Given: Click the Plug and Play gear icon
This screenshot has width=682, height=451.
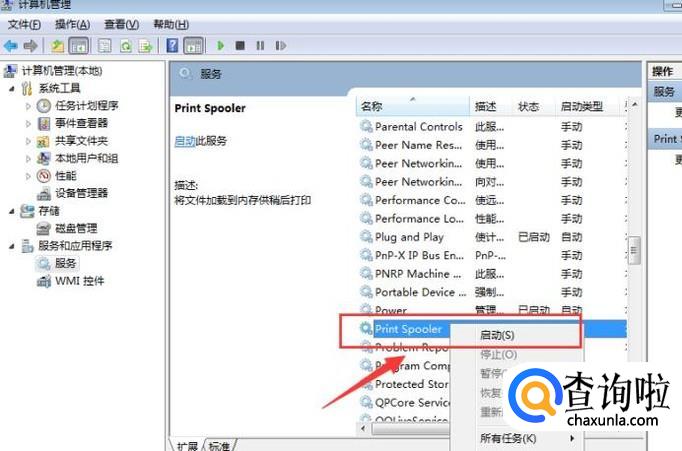Looking at the screenshot, I should [x=366, y=237].
